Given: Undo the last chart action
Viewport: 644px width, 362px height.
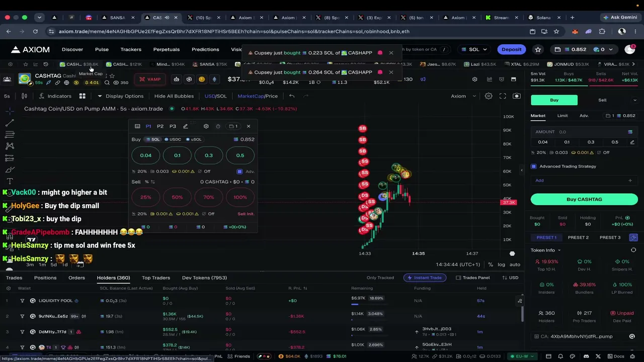Looking at the screenshot, I should point(292,96).
